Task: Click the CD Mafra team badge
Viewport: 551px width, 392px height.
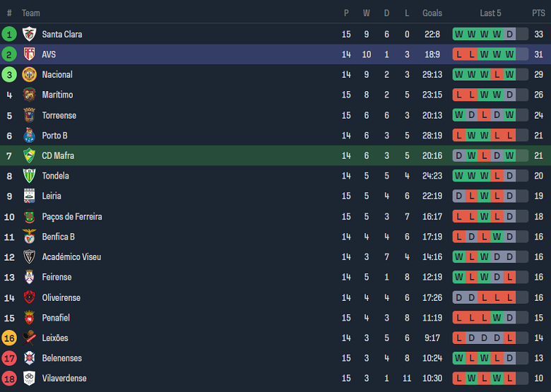Action: (x=29, y=155)
